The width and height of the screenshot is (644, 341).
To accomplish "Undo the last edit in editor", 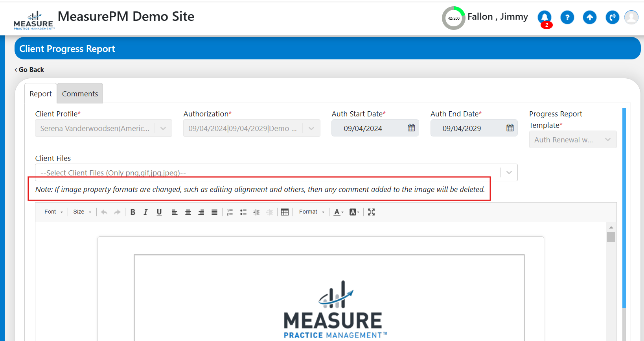I will pyautogui.click(x=104, y=212).
